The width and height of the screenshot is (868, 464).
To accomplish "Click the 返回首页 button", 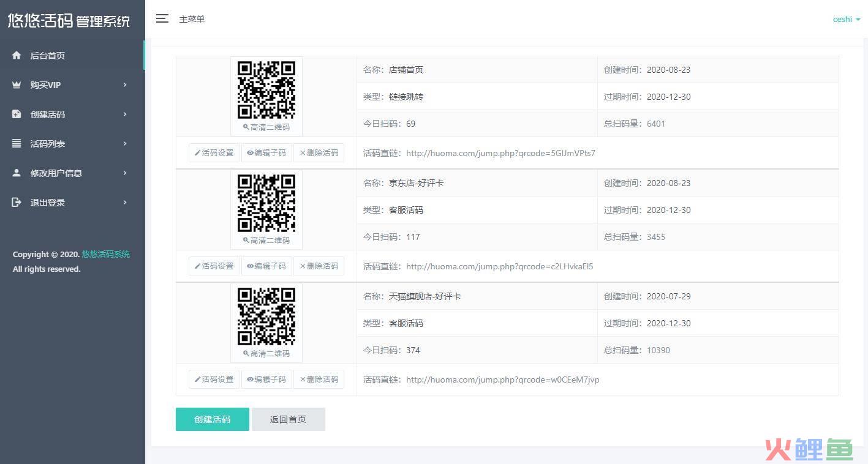I will point(289,419).
